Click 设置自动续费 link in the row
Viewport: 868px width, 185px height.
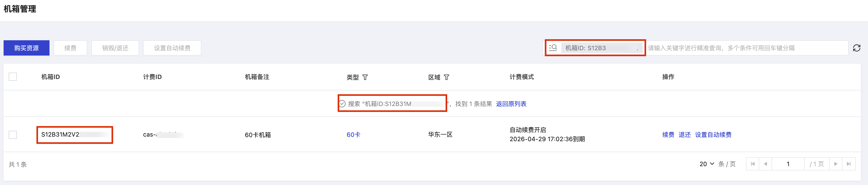(713, 135)
